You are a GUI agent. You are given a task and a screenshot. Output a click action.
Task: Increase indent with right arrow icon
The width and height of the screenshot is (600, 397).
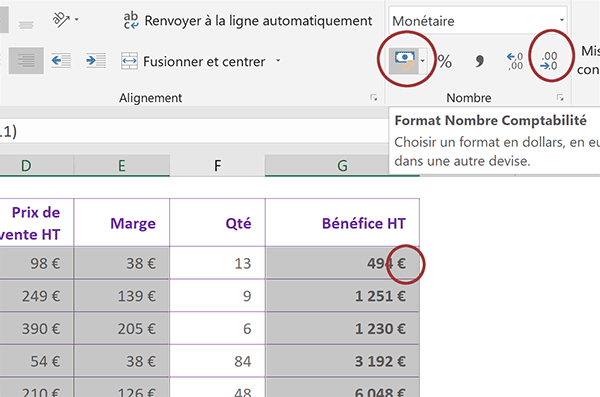(96, 60)
